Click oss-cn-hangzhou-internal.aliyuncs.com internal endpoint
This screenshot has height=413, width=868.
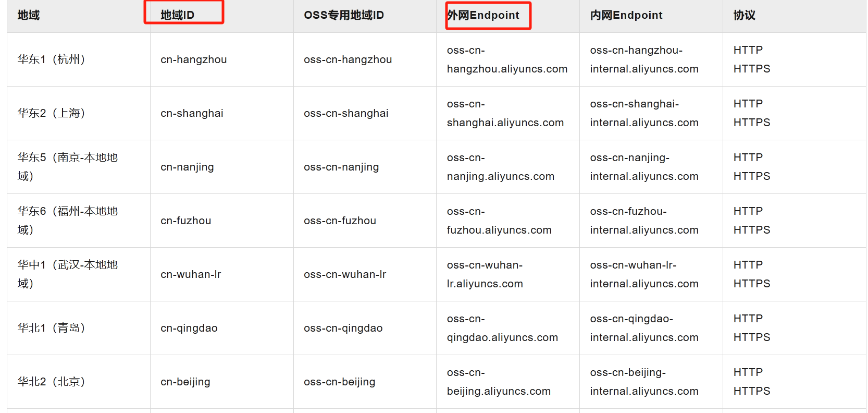tap(644, 59)
